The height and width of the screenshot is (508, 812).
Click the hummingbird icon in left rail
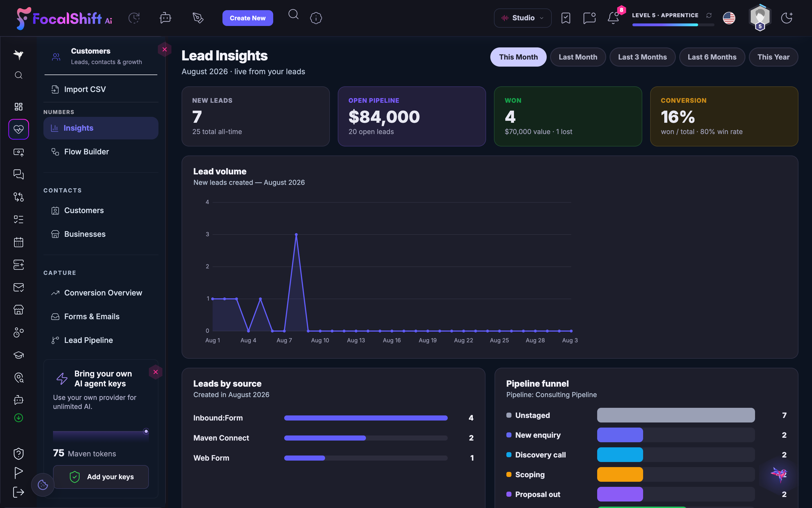(x=19, y=54)
